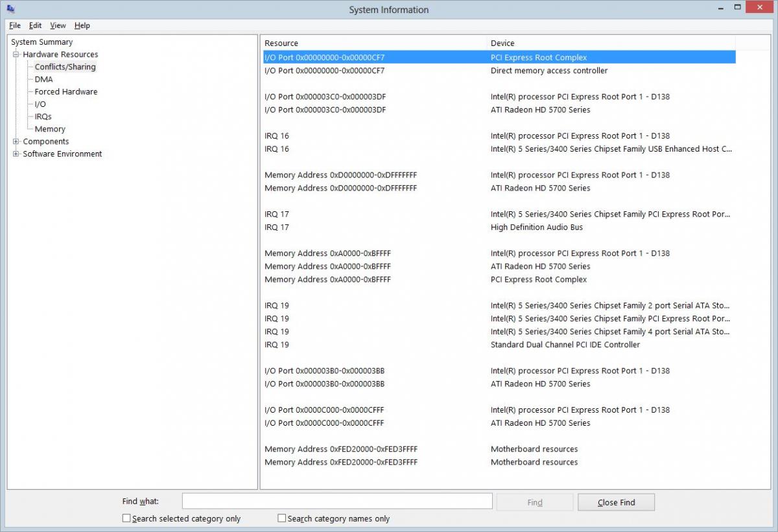Viewport: 778px width, 532px height.
Task: Click I/O Port 0x000003C0 Intel Root Port row
Action: (x=499, y=97)
